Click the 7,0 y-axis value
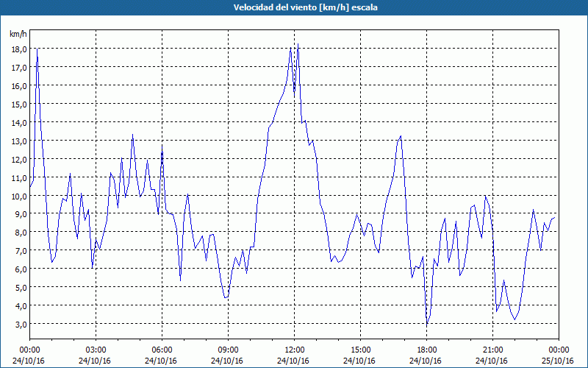This screenshot has height=368, width=588. click(x=21, y=250)
